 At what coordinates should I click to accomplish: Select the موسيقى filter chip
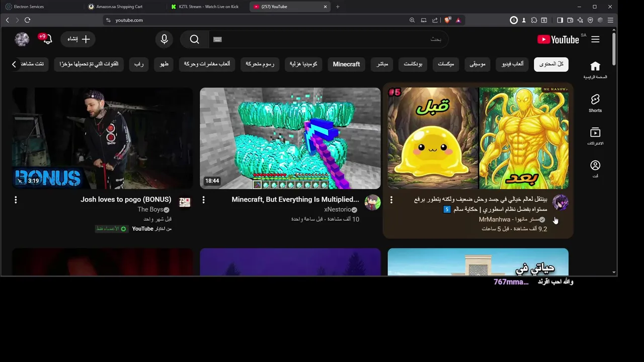pyautogui.click(x=477, y=64)
